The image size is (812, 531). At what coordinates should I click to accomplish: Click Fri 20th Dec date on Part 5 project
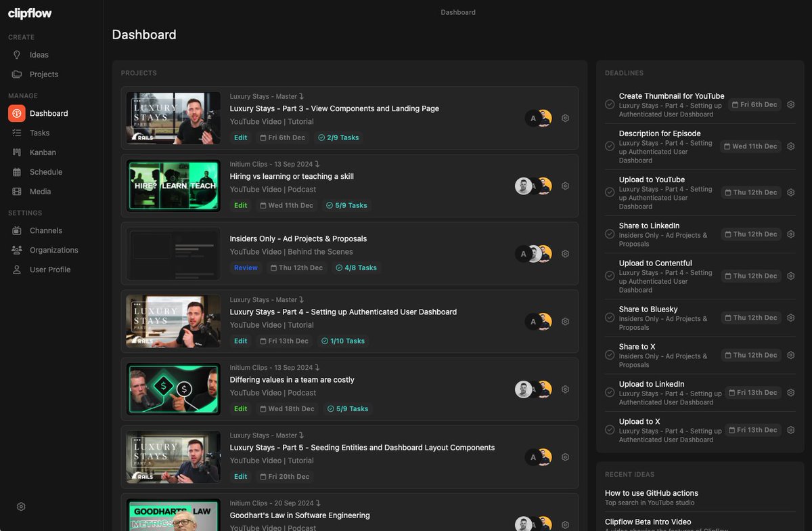tap(284, 476)
